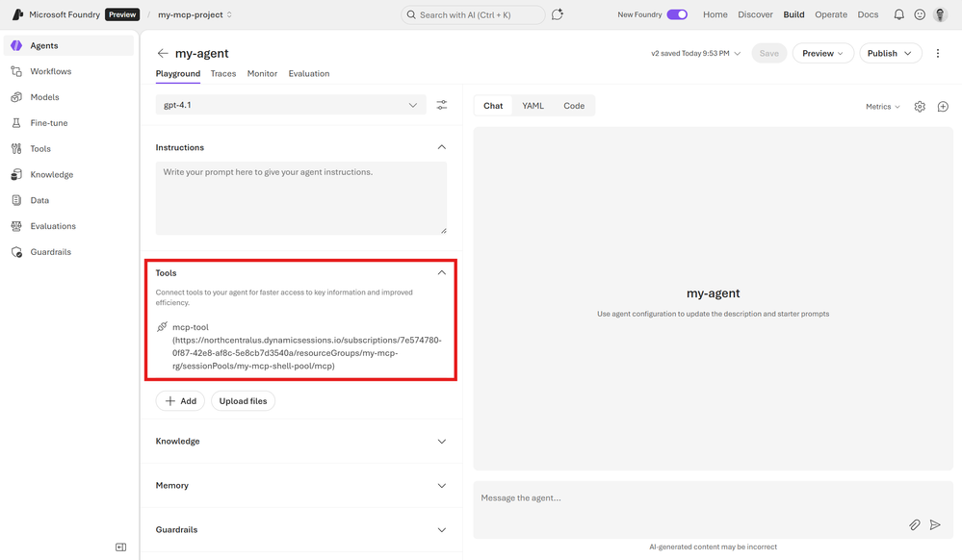This screenshot has height=560, width=962.
Task: Go to Discover in top navigation
Action: click(755, 14)
